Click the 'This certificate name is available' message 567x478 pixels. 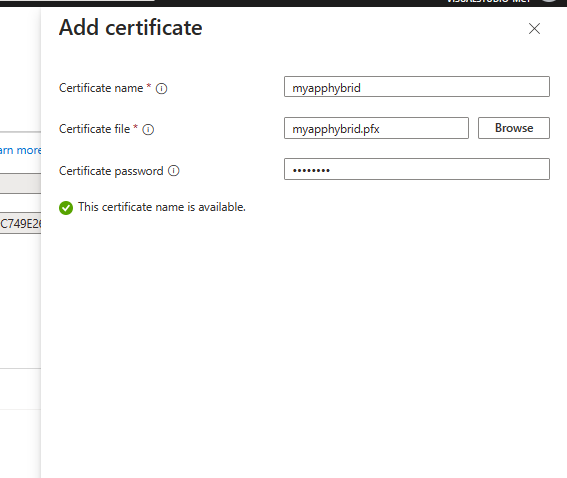click(162, 207)
